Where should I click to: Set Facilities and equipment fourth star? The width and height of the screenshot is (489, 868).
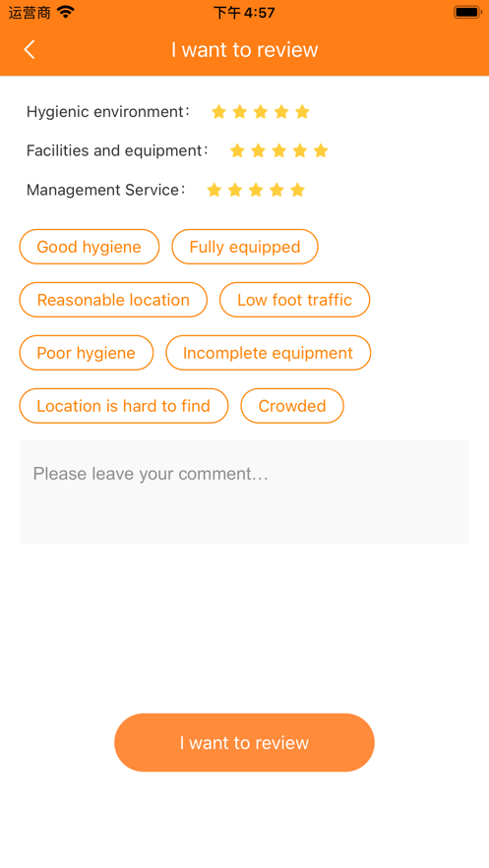[x=300, y=150]
